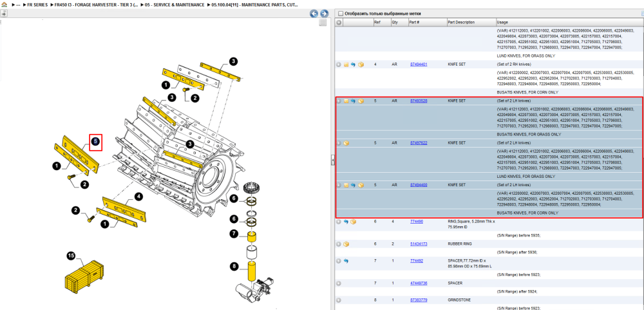Open the note icon for part 87494400
Image resolution: width=644 pixels, height=310 pixels.
pos(346,185)
